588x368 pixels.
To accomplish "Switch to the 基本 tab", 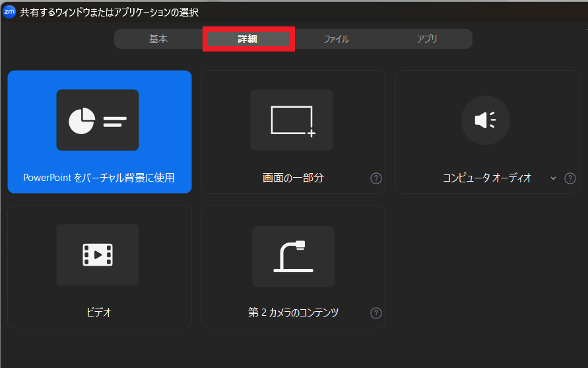I will (x=158, y=39).
